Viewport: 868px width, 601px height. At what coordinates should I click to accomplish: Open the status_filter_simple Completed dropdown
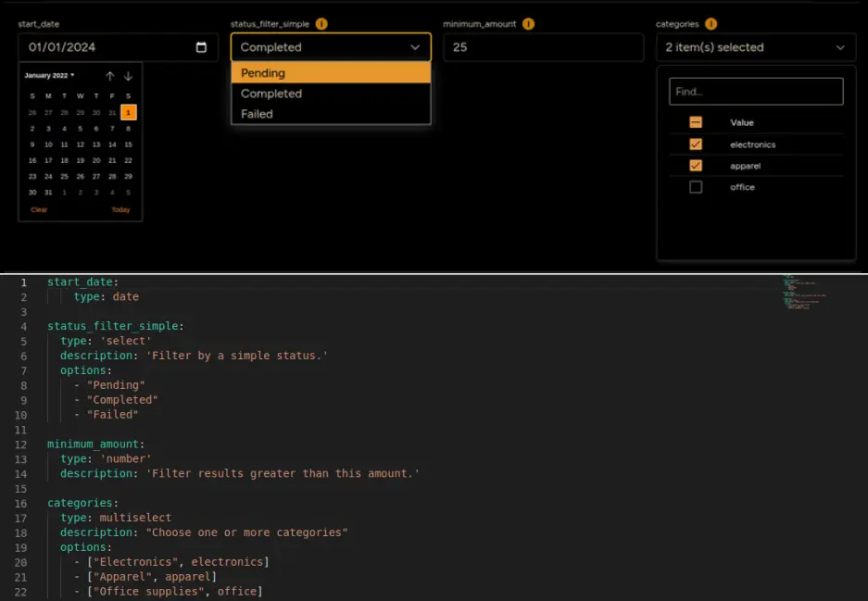pos(331,47)
